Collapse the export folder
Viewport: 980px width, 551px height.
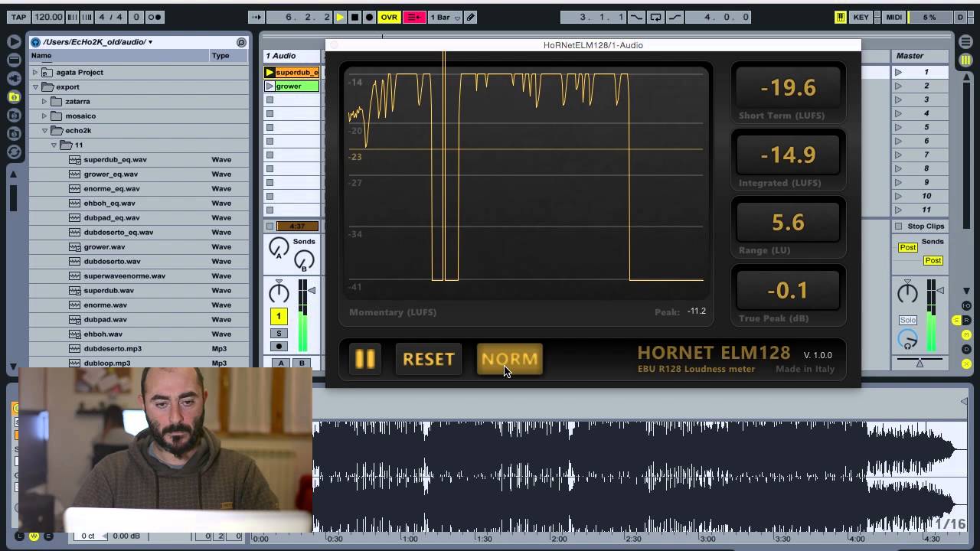[34, 86]
